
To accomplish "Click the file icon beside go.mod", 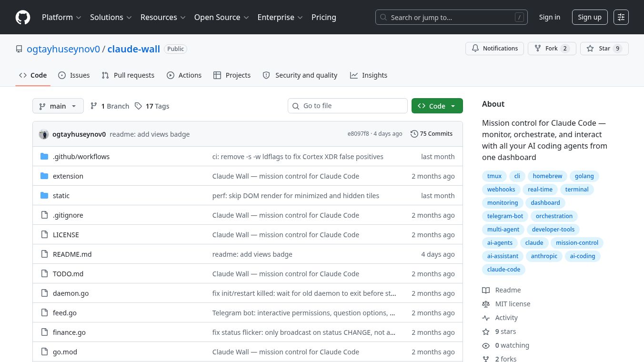I will (x=44, y=352).
